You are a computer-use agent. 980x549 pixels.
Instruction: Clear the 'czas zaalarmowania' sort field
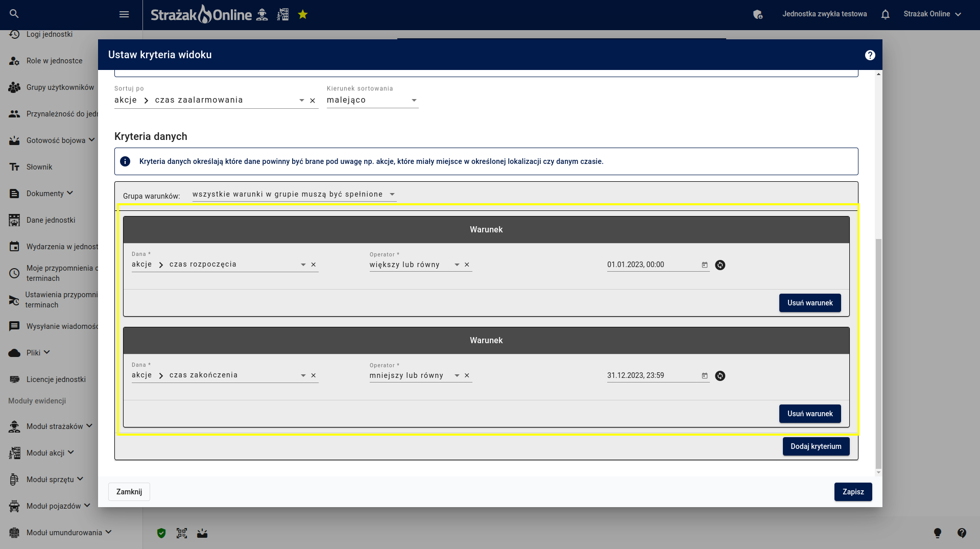[313, 101]
